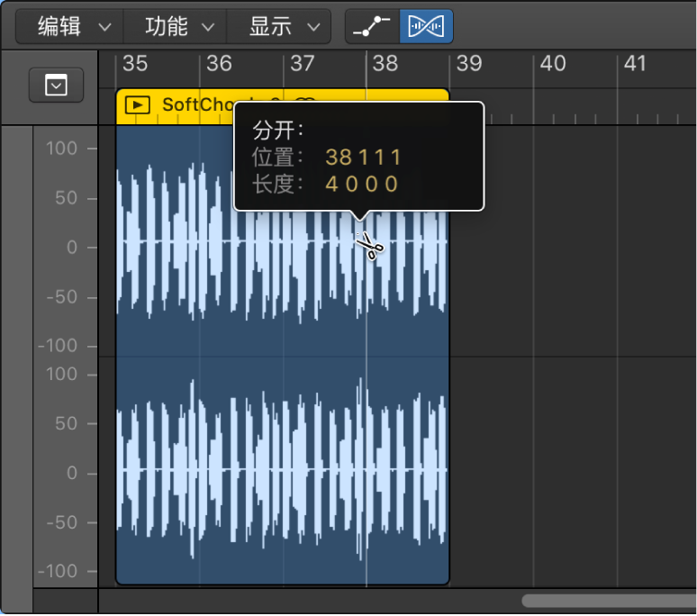Toggle the automation curve button

point(372,27)
